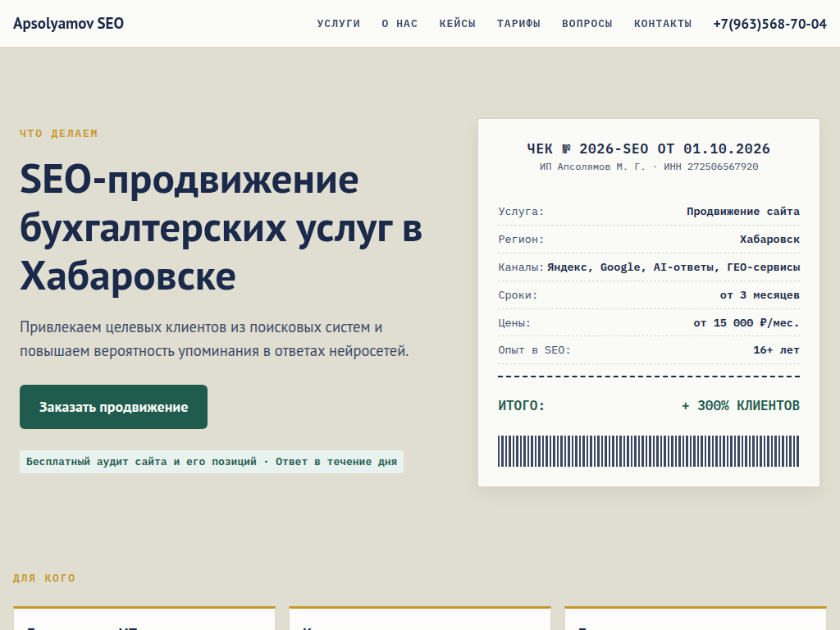Click the Бесплатный аудит сайта note
840x630 pixels.
point(212,462)
